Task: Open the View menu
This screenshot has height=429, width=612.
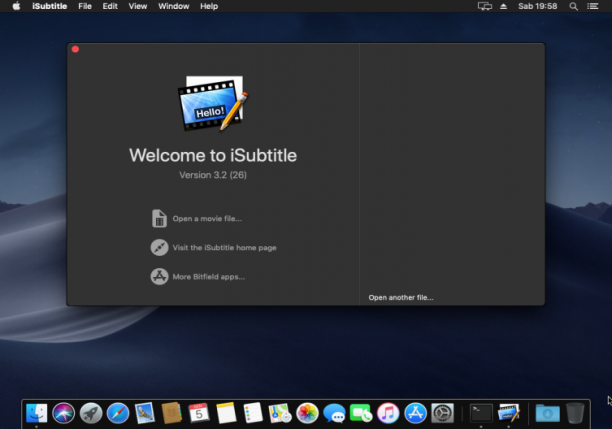Action: pos(138,6)
